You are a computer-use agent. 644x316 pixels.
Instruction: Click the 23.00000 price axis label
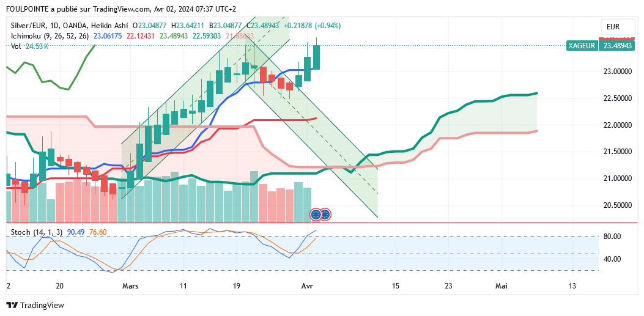coord(617,72)
